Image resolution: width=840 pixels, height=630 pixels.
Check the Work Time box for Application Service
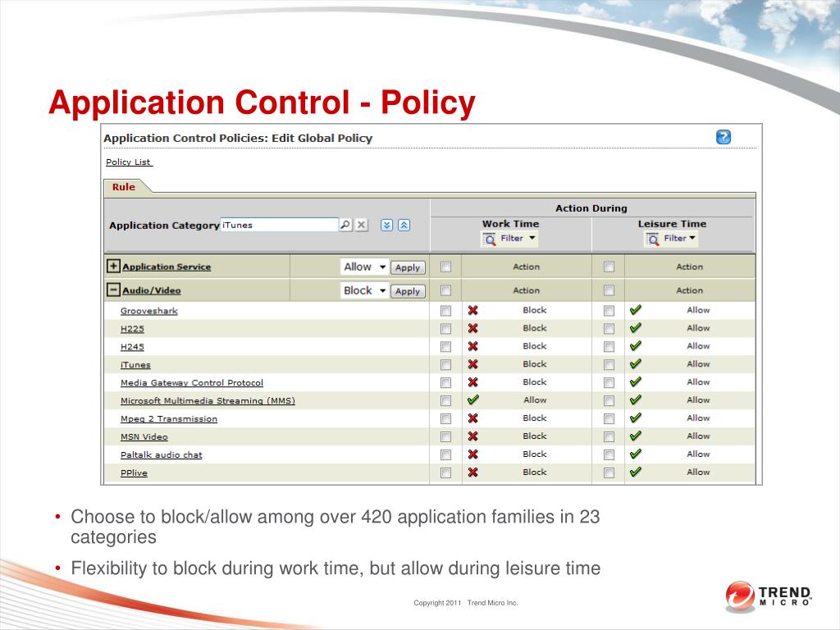pyautogui.click(x=445, y=267)
